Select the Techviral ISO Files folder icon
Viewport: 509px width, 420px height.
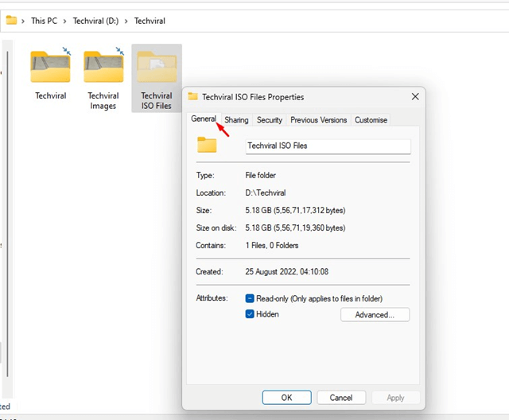(157, 68)
